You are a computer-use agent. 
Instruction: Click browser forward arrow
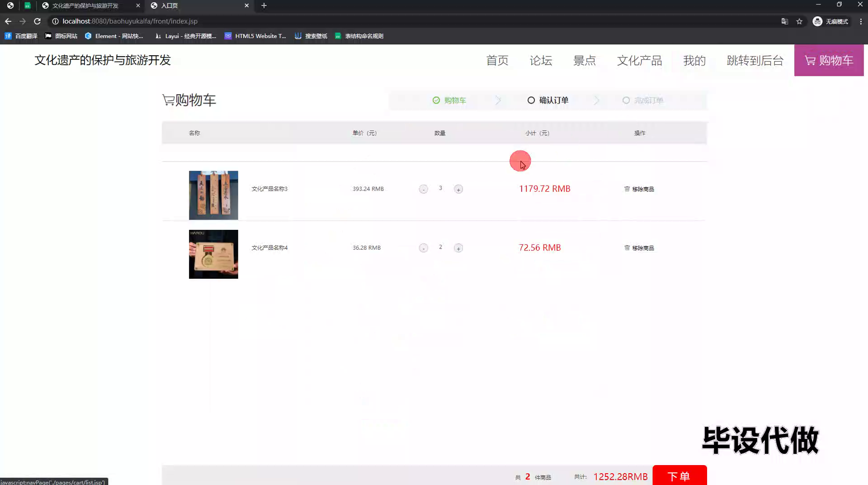click(x=23, y=21)
